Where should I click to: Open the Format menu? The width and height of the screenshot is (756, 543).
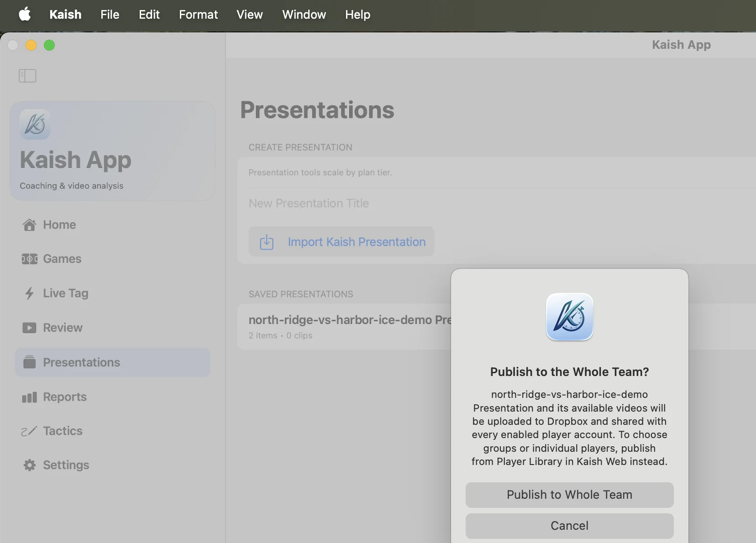tap(199, 15)
